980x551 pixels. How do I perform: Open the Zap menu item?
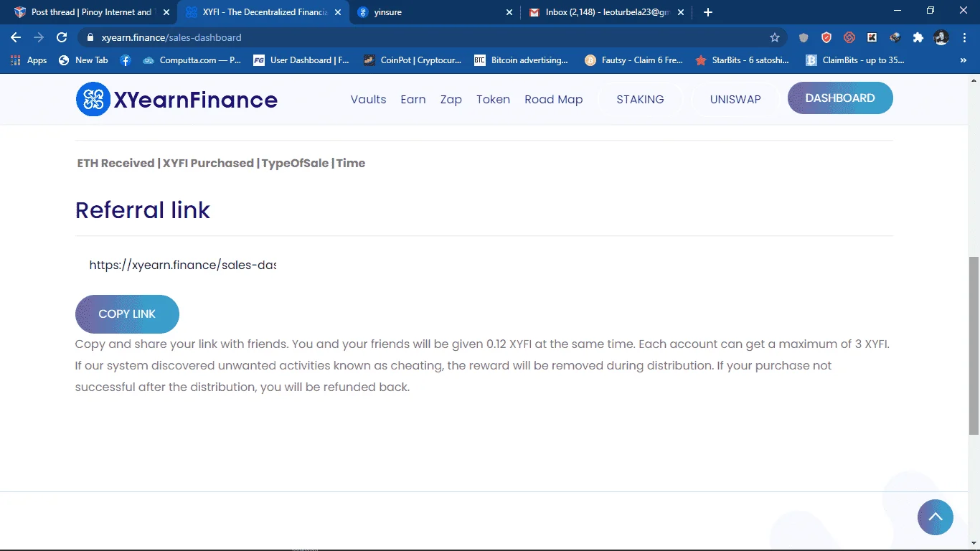[451, 100]
